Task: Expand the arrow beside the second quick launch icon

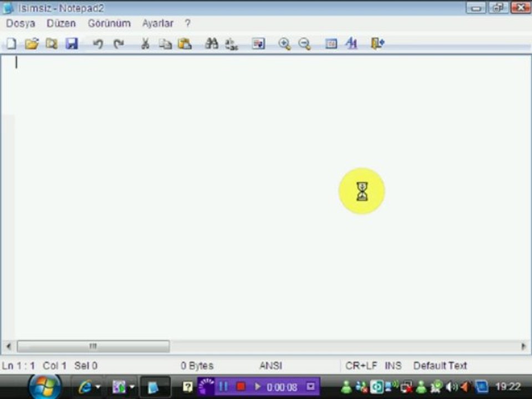Action: pos(132,387)
